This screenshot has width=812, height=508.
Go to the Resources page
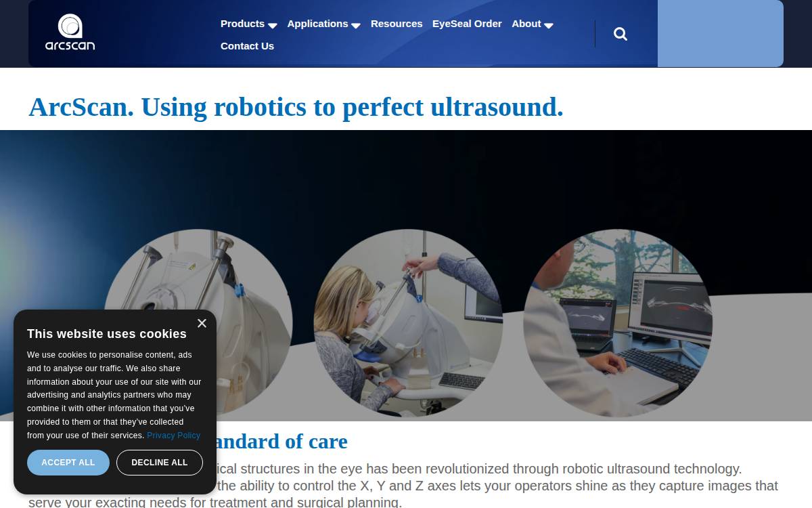point(397,24)
